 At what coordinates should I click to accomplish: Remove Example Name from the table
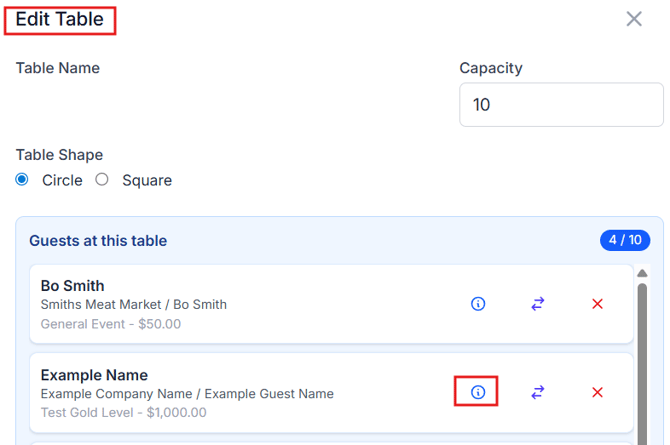click(x=598, y=392)
